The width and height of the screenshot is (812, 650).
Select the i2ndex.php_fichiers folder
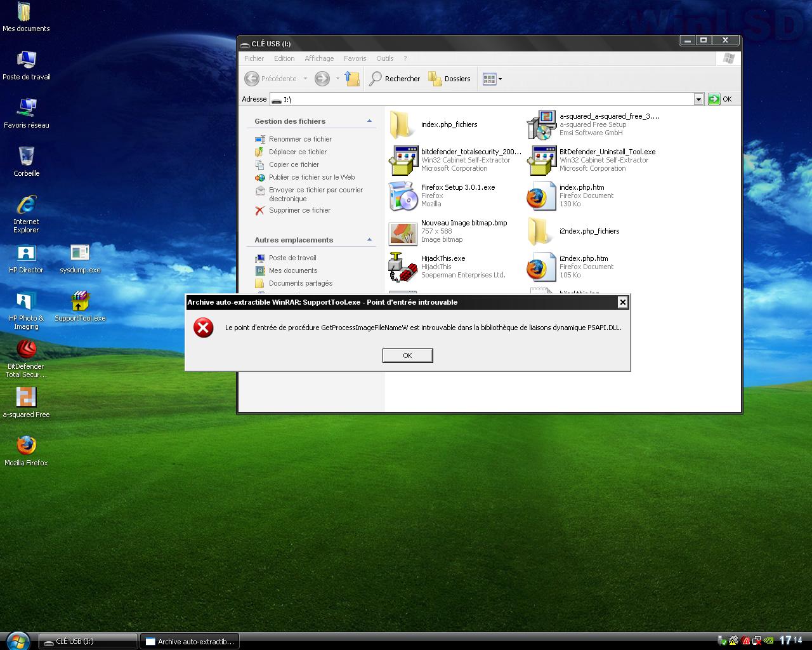[573, 231]
